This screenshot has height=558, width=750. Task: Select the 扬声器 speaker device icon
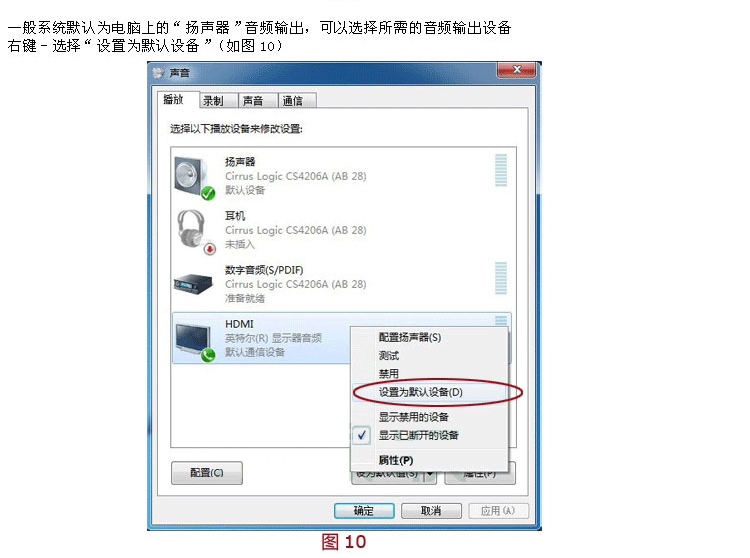pos(191,175)
